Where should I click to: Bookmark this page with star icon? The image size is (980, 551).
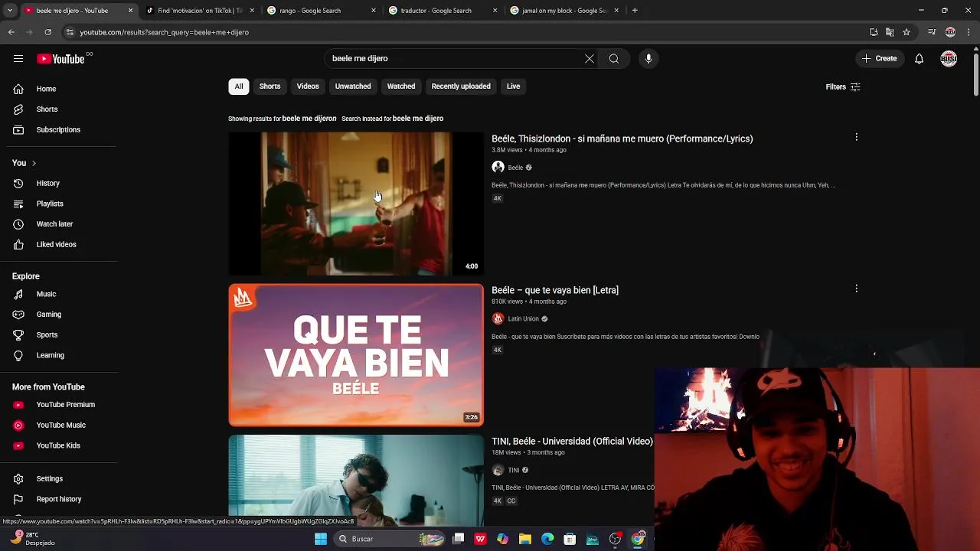coord(906,32)
